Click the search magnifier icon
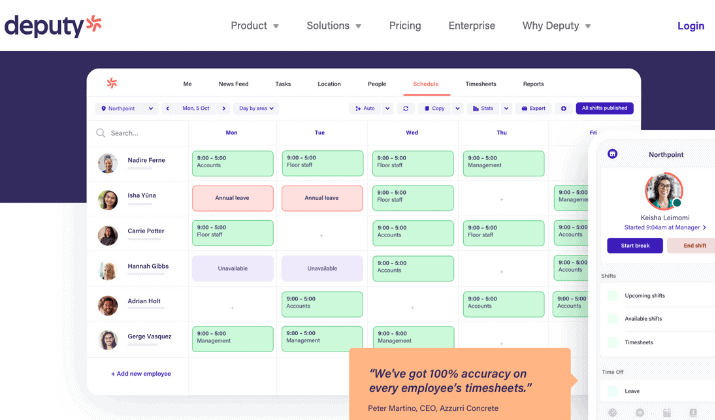715x420 pixels. tap(100, 133)
